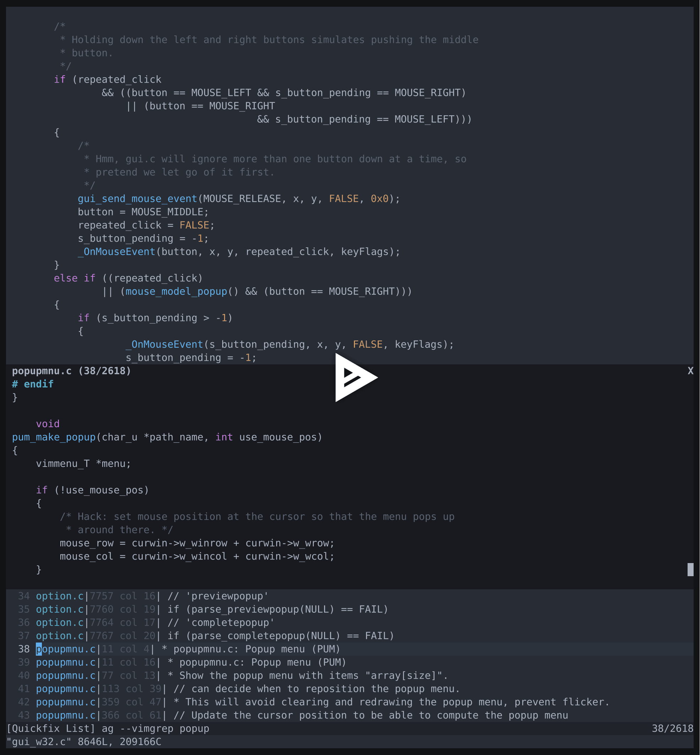Click 'button = MOUSE_MIDDLE;' line
The width and height of the screenshot is (700, 755).
click(143, 212)
